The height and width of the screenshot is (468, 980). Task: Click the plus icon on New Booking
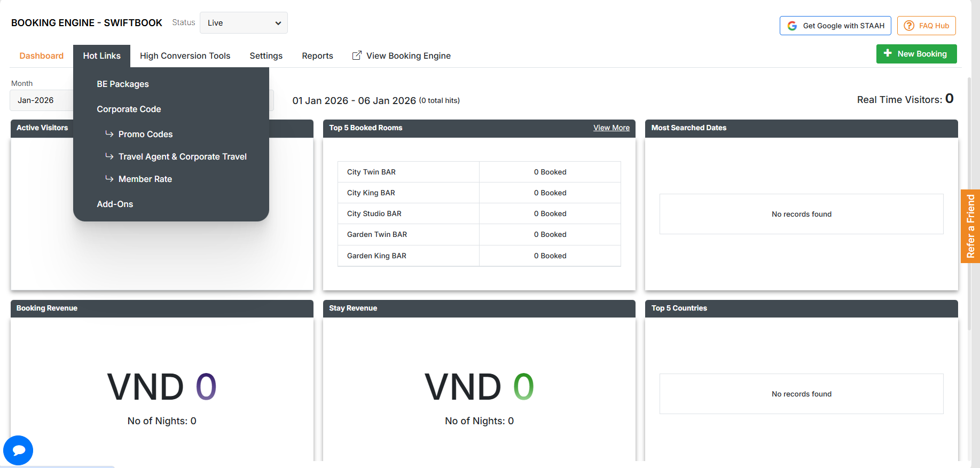888,53
